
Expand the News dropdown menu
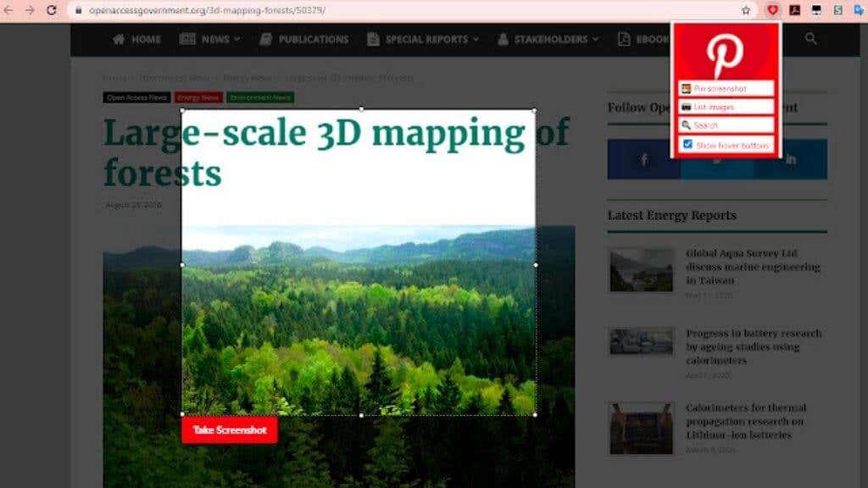coord(210,39)
